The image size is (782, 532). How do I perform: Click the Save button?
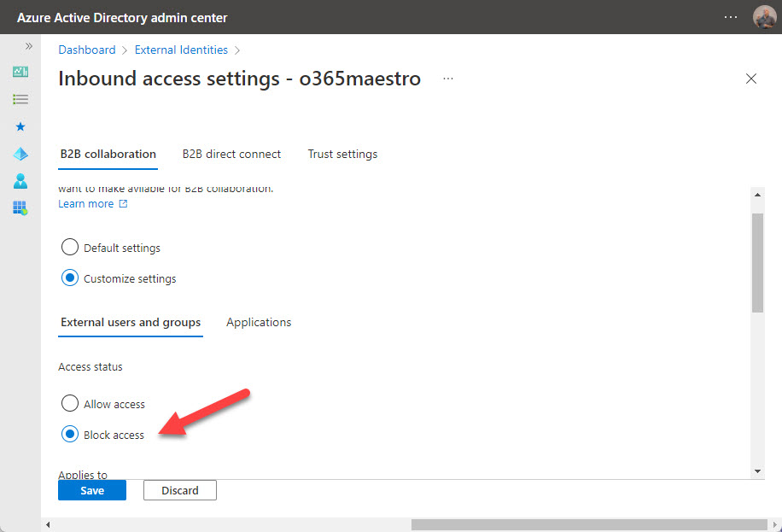(92, 490)
